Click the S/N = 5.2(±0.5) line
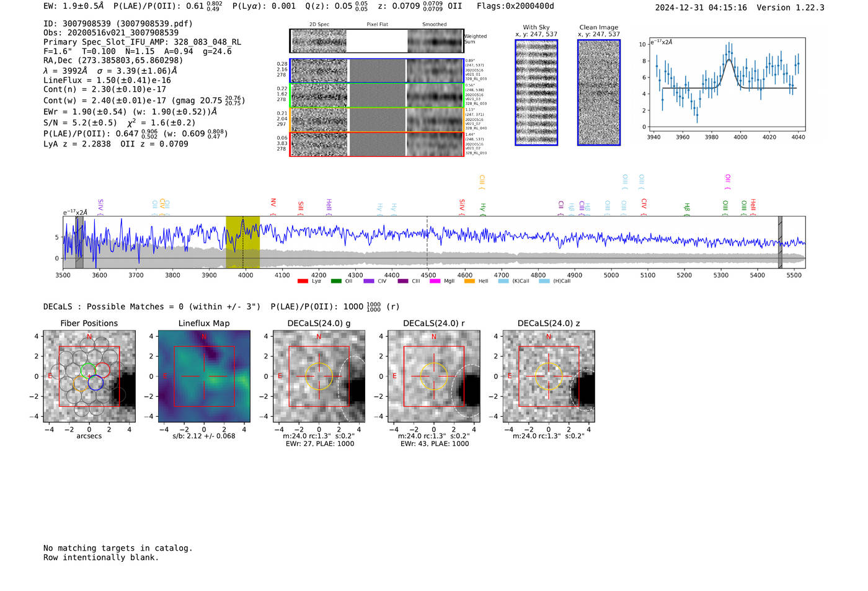Image resolution: width=868 pixels, height=591 pixels. [x=120, y=123]
